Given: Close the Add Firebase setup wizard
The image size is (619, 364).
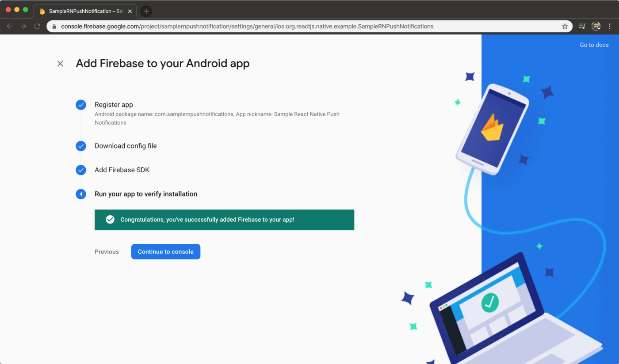Looking at the screenshot, I should [x=60, y=64].
